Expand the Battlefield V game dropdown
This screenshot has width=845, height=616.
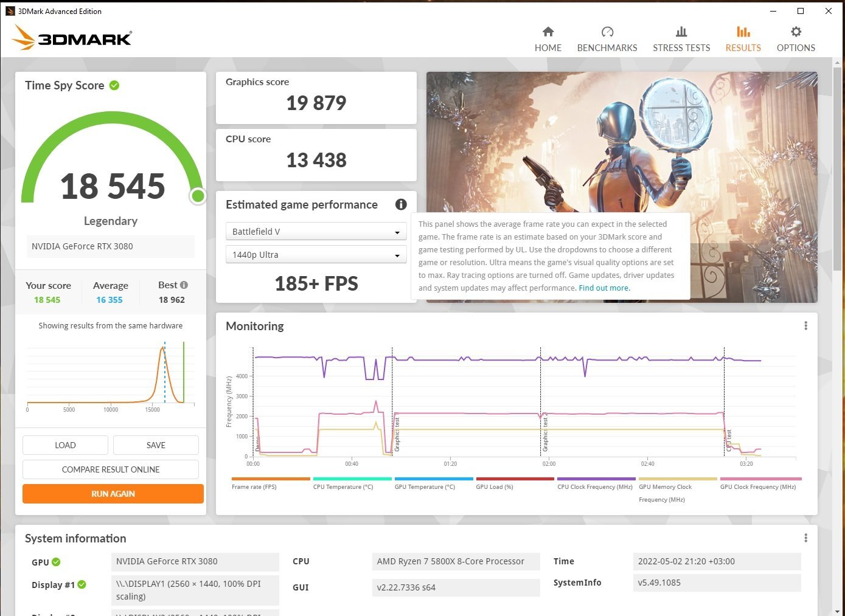[316, 232]
